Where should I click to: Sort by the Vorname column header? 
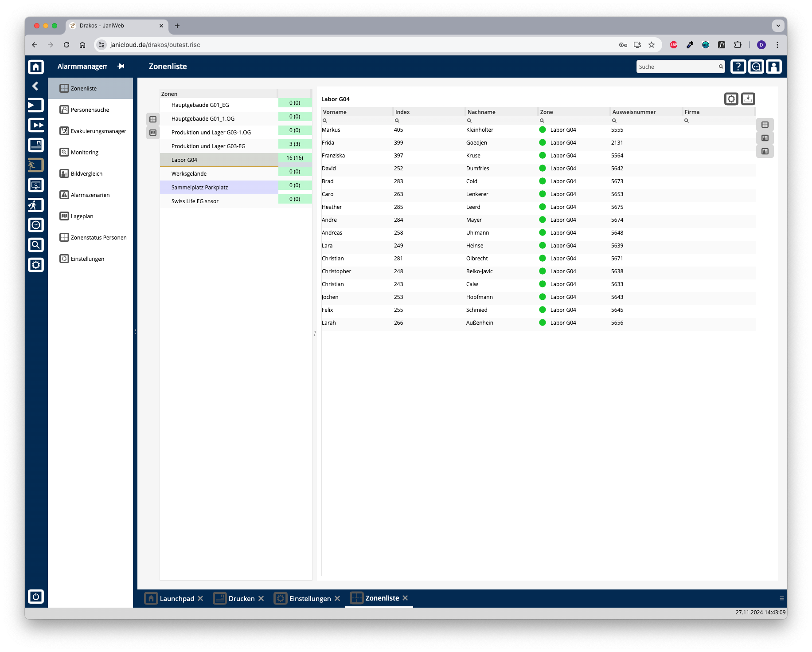coord(357,112)
